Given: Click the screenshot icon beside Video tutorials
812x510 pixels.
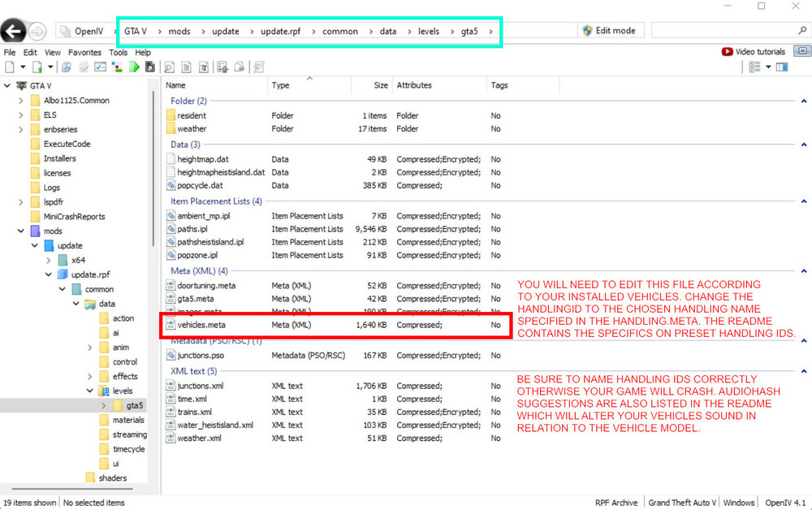Looking at the screenshot, I should [802, 51].
